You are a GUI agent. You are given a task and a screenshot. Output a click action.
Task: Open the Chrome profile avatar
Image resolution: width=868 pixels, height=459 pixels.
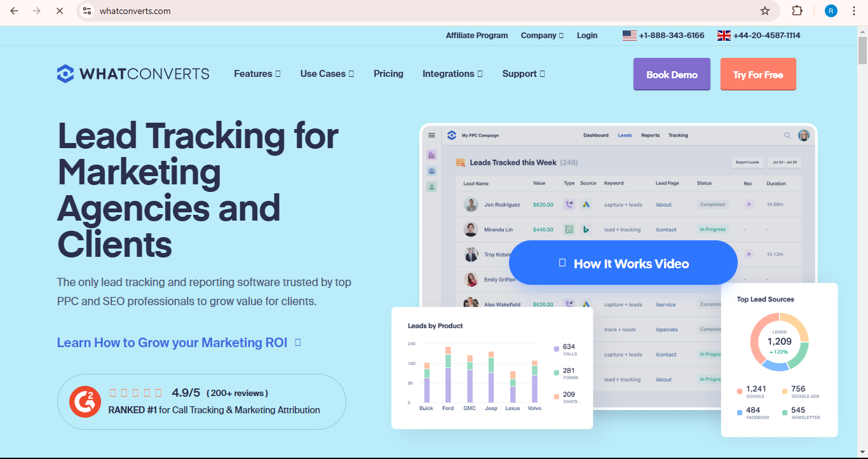click(x=831, y=11)
